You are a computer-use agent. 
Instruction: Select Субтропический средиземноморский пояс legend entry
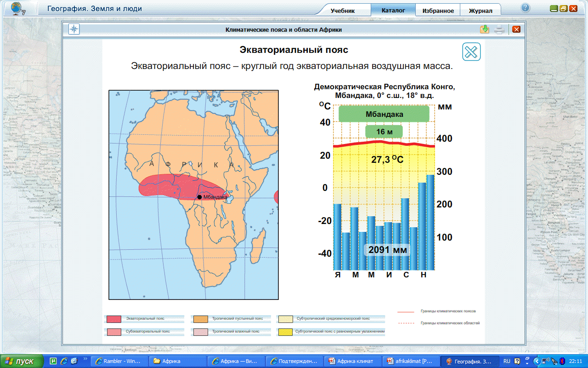tap(333, 318)
